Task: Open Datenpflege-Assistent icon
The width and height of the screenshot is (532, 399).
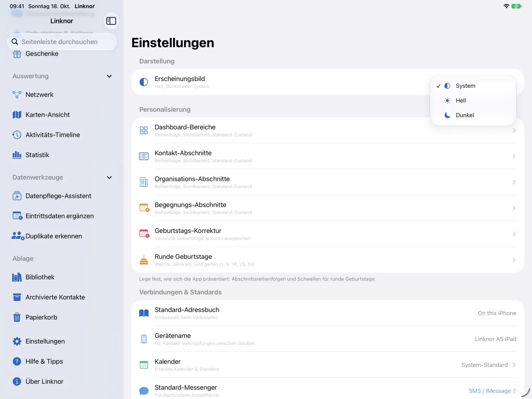Action: [x=17, y=196]
